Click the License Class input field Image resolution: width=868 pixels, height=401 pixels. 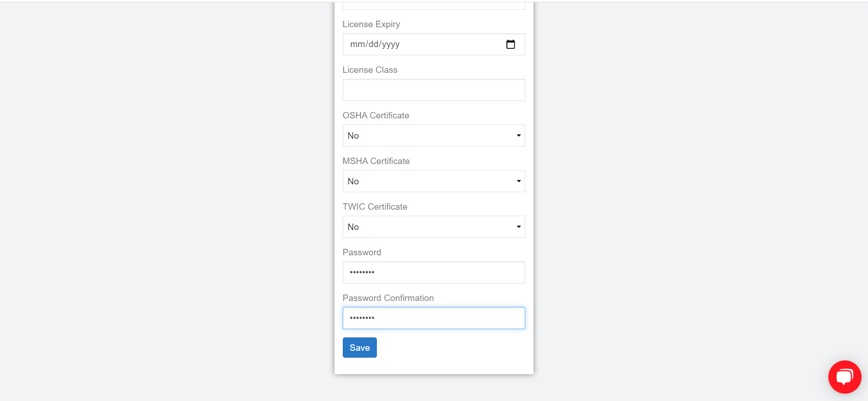pyautogui.click(x=434, y=90)
